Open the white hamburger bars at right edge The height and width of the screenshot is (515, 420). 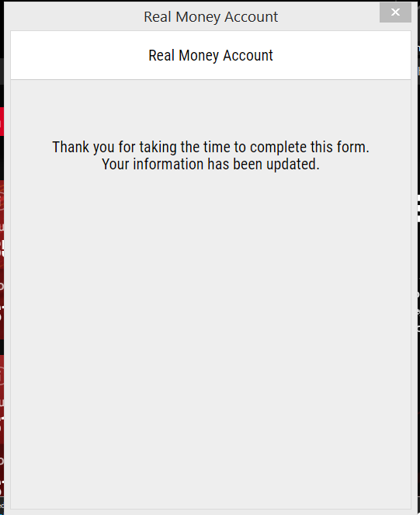(x=418, y=209)
